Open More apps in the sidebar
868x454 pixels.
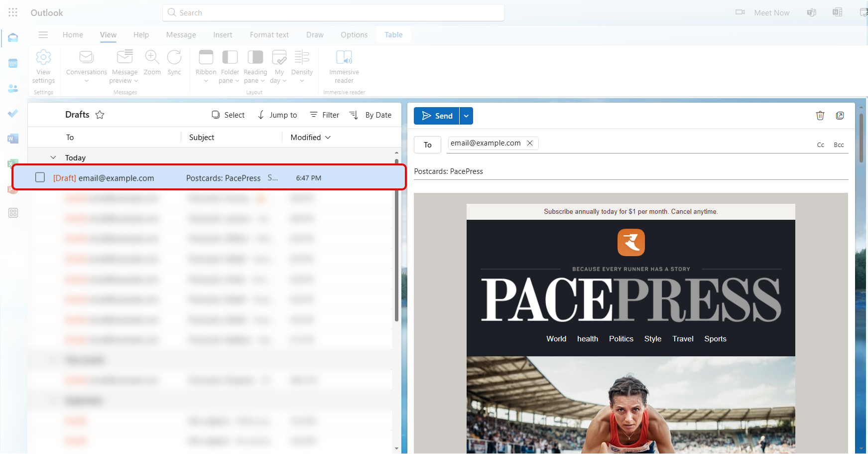tap(13, 213)
